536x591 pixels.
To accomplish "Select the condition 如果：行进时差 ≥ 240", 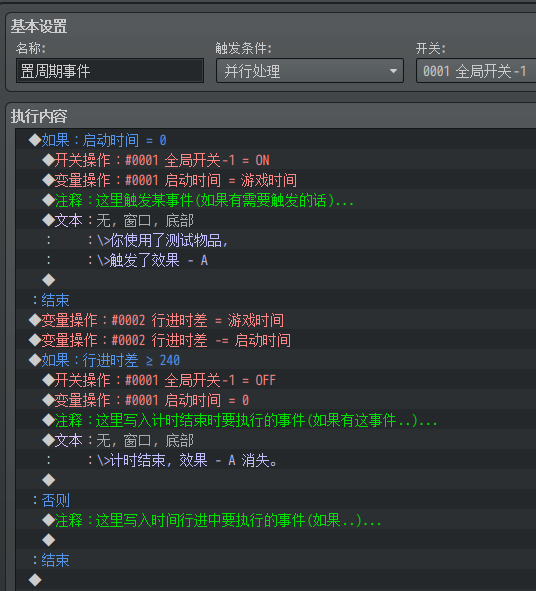I will pos(276,360).
